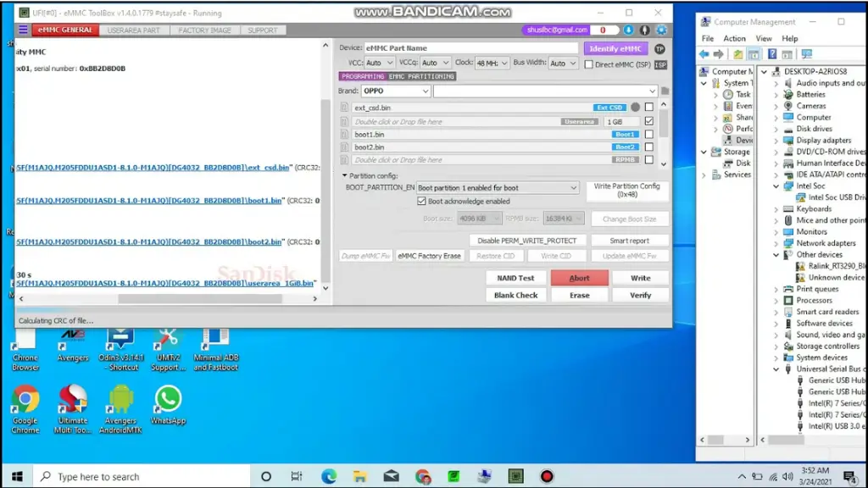Image resolution: width=868 pixels, height=488 pixels.
Task: Click the Abort button
Action: 579,278
